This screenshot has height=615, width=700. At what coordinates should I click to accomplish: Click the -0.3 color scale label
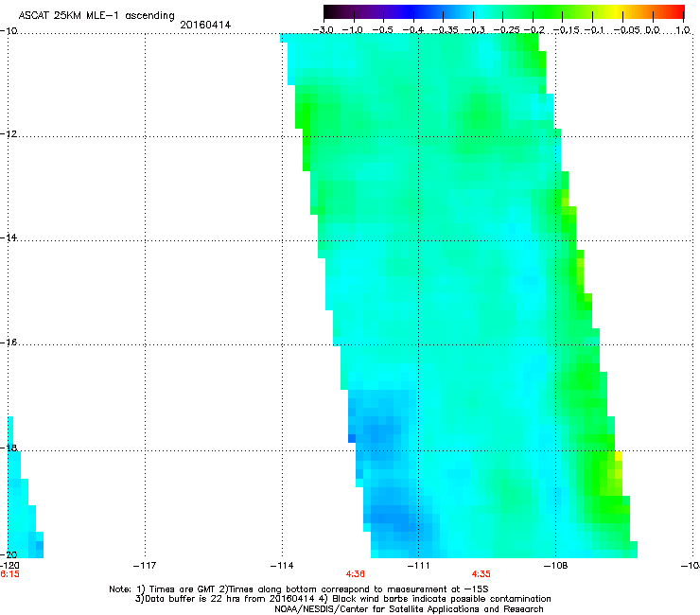click(474, 30)
